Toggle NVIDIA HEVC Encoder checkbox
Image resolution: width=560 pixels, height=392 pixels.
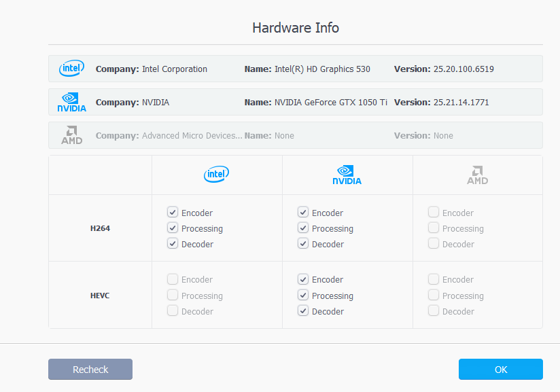click(x=303, y=279)
